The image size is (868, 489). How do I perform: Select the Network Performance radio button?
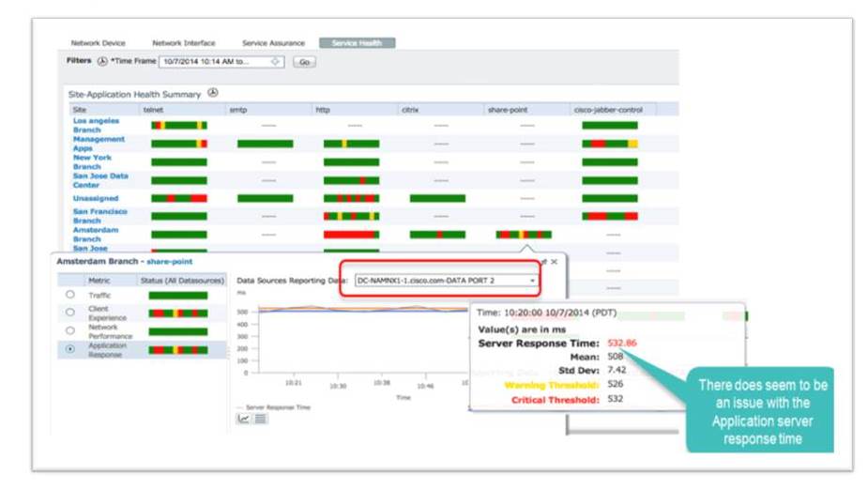pyautogui.click(x=70, y=330)
